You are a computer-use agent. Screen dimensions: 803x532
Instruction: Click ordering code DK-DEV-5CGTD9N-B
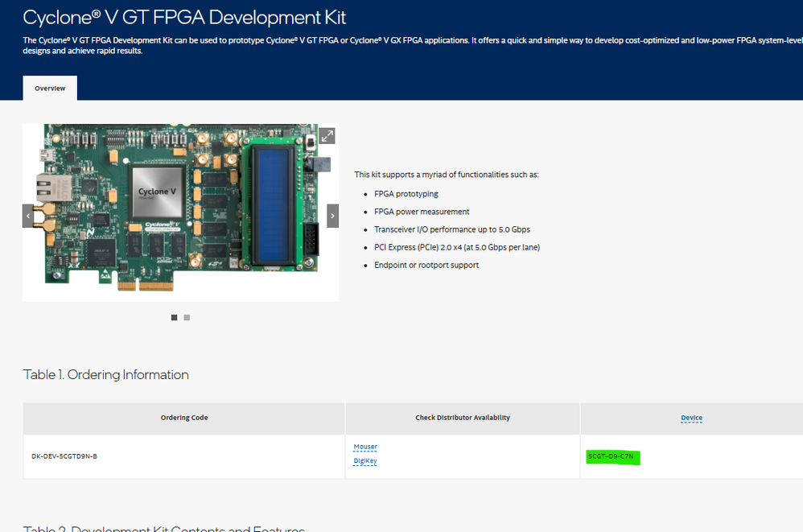64,457
